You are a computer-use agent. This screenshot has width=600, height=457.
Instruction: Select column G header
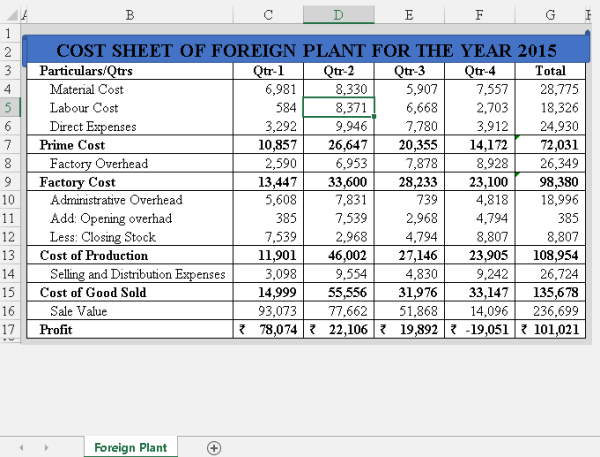[x=550, y=15]
